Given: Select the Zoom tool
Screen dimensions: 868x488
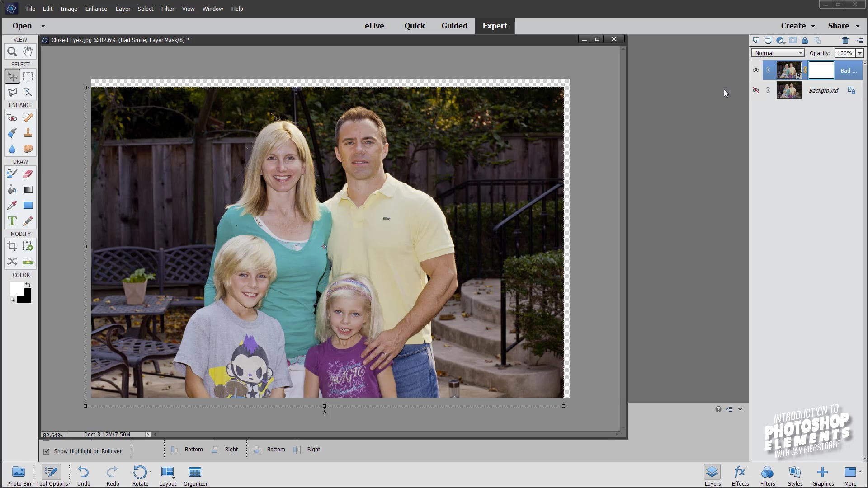Looking at the screenshot, I should click(12, 52).
